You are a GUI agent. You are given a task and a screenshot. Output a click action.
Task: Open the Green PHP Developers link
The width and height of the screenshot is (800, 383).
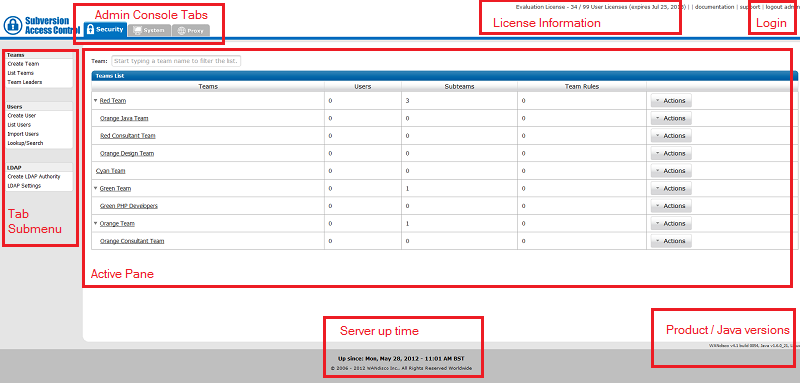tap(129, 206)
